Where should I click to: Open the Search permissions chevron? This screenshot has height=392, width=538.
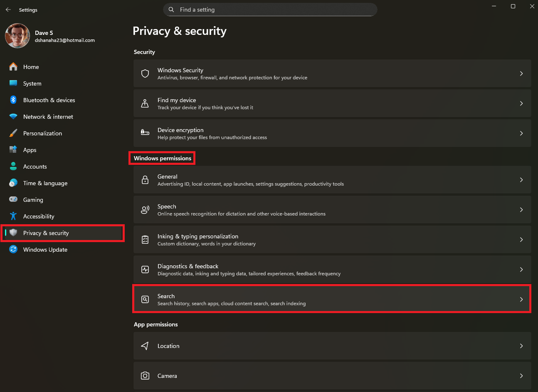point(521,299)
